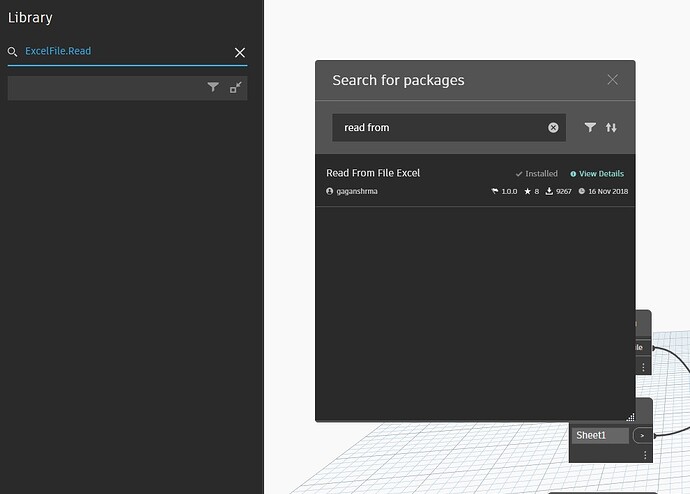
Task: Click the version flag icon beside 1.0.0
Action: pyautogui.click(x=495, y=191)
